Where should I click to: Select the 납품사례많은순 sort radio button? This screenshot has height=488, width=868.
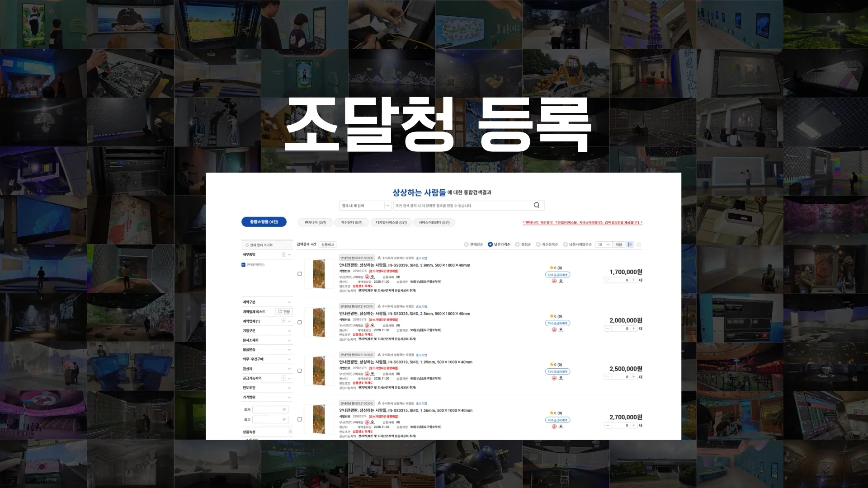[x=565, y=244]
